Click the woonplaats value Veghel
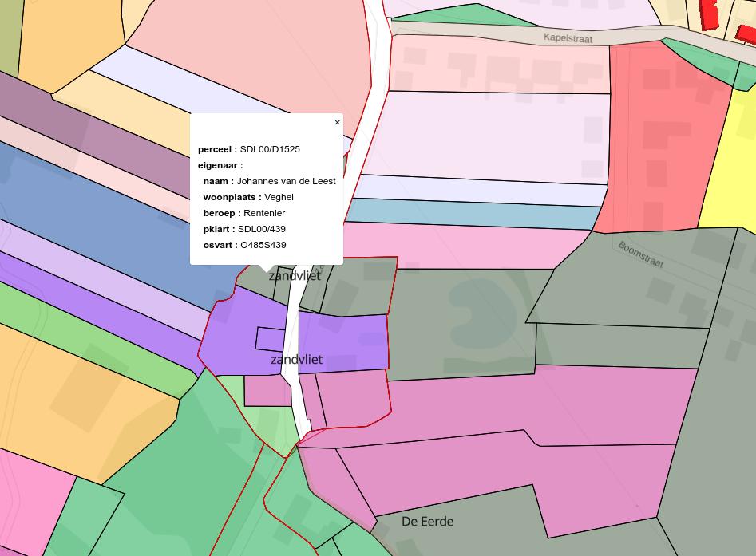The width and height of the screenshot is (756, 556). 279,197
